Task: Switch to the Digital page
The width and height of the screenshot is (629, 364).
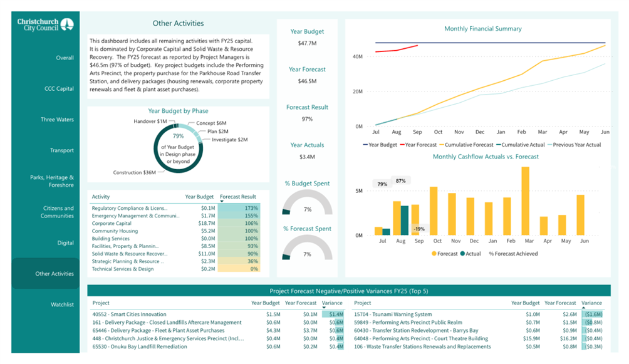Action: (x=65, y=243)
